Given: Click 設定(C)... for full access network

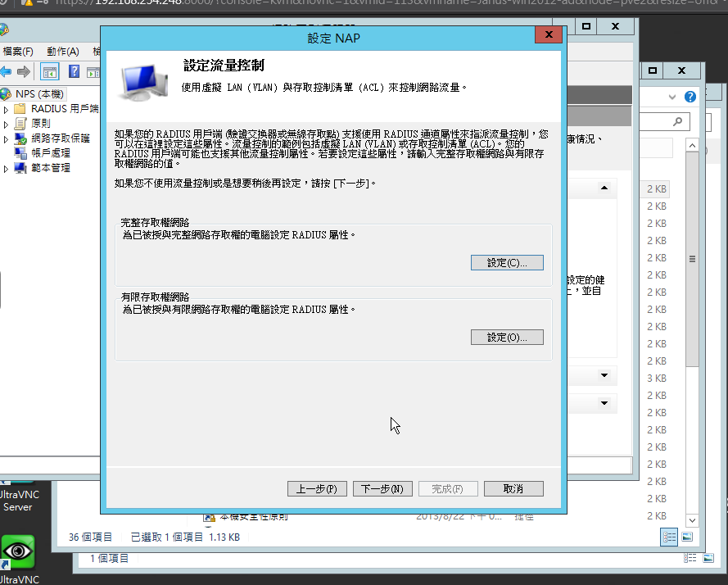Looking at the screenshot, I should [x=507, y=262].
